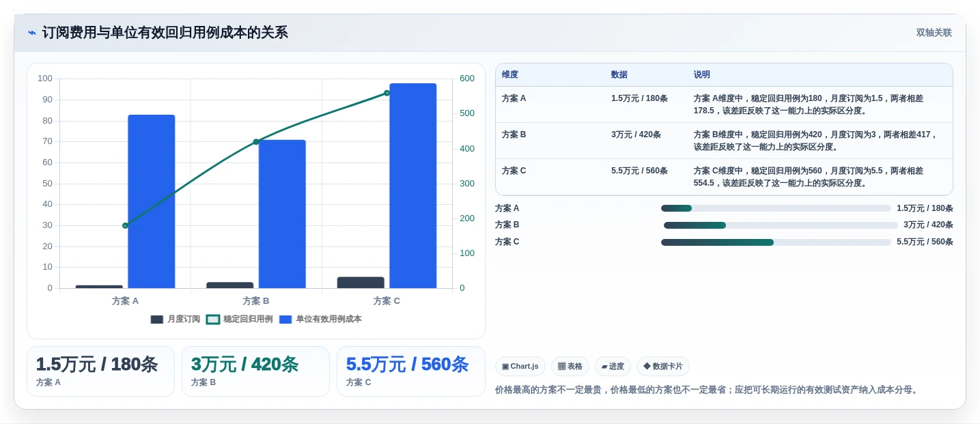Screen dimensions: 980x424
Task: Click the footnote starting 价格最高的方案
Action: click(708, 390)
